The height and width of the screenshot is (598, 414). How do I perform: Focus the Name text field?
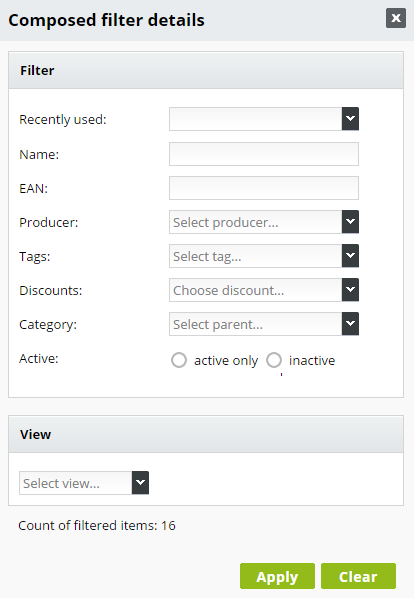[264, 154]
